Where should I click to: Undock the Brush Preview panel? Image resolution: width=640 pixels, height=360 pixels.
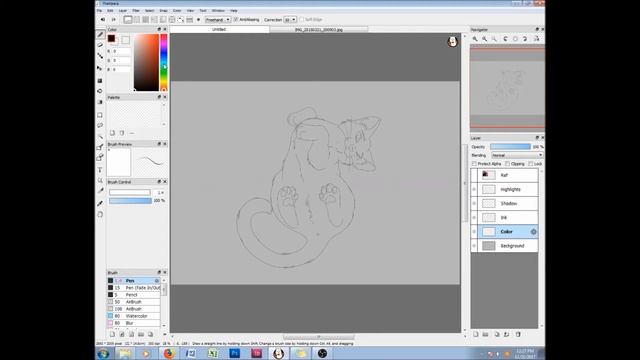[159, 144]
